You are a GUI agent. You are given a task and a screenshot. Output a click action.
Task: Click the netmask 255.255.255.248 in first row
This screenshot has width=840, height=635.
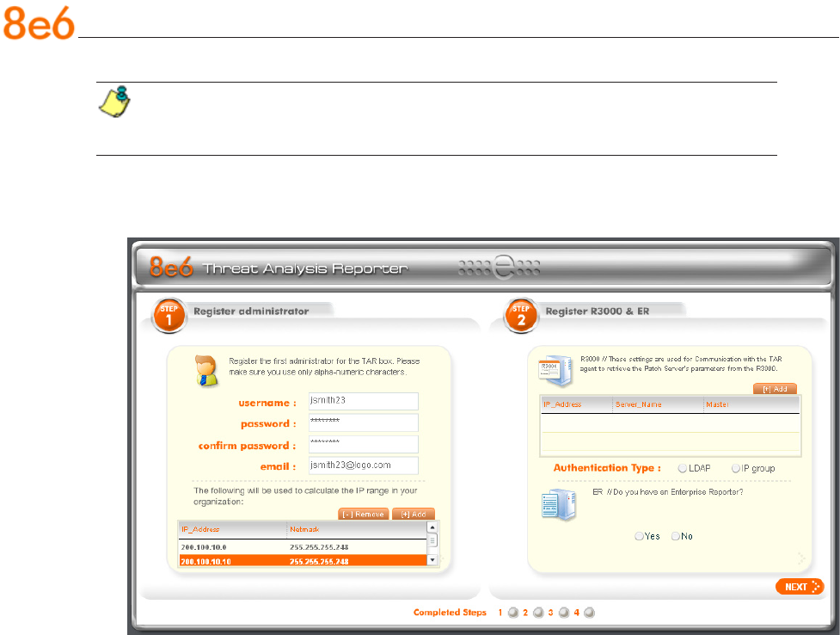pyautogui.click(x=319, y=547)
